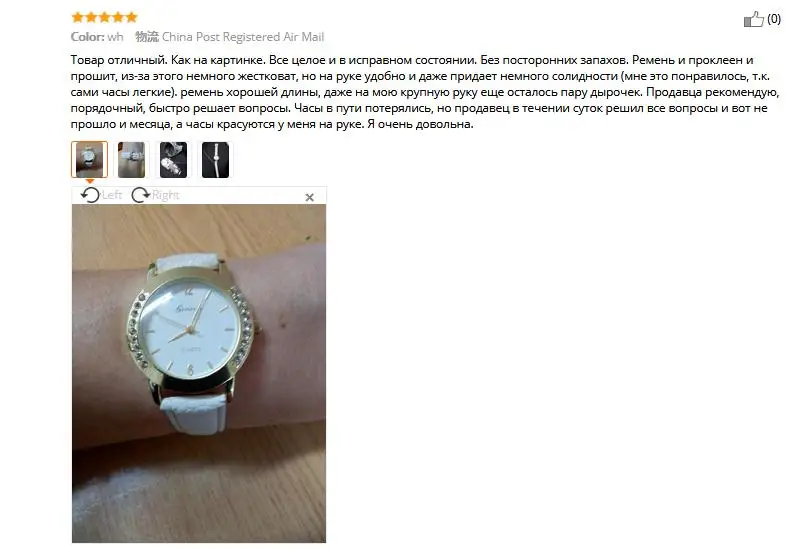
Task: Click the first orange star
Action: (78, 17)
